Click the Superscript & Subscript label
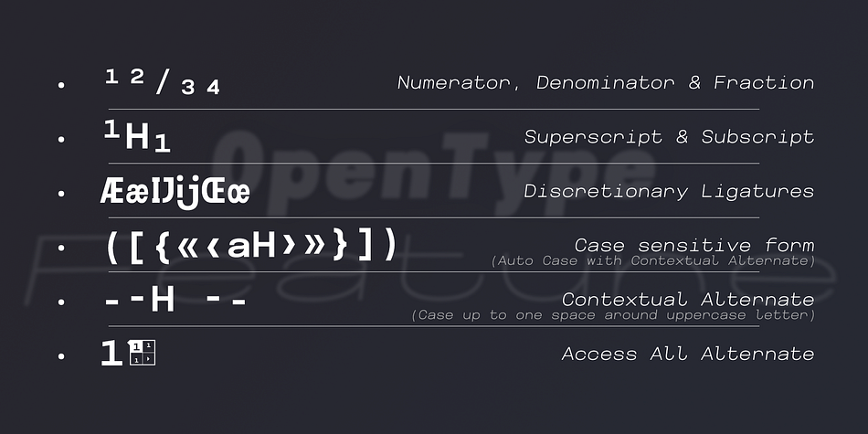Viewport: 868px width, 434px height. tap(669, 137)
